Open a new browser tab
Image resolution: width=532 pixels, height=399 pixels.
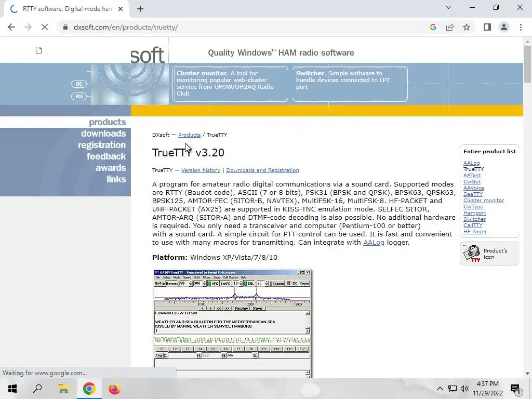140,9
